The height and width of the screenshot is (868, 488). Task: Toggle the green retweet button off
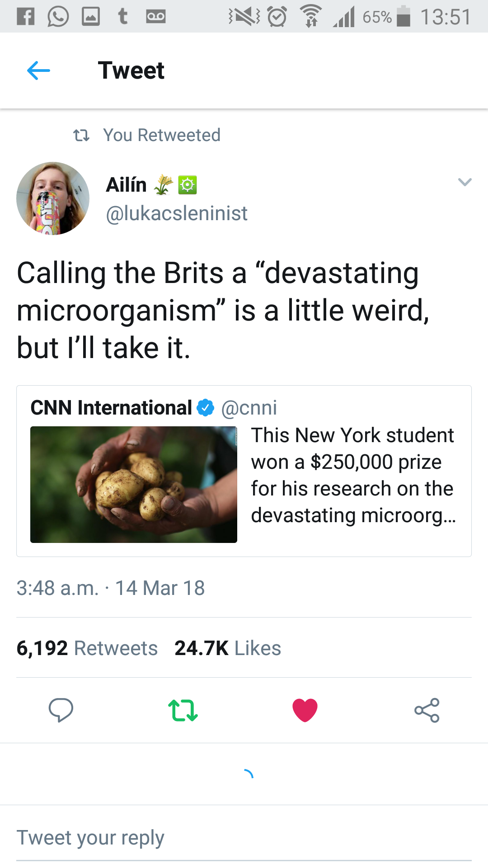click(183, 710)
